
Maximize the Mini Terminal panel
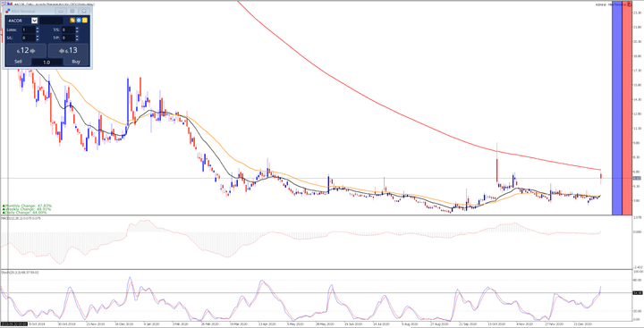tap(72, 11)
